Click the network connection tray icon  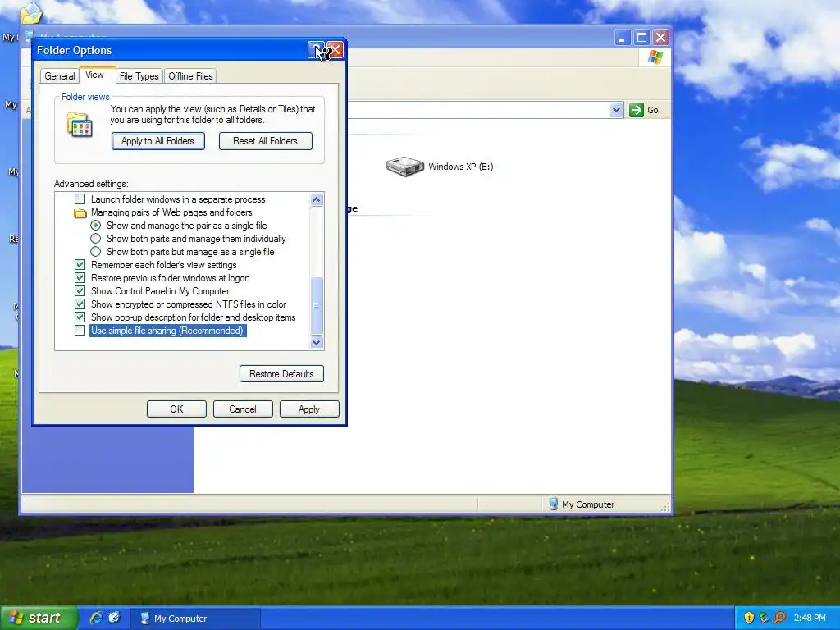[x=764, y=618]
